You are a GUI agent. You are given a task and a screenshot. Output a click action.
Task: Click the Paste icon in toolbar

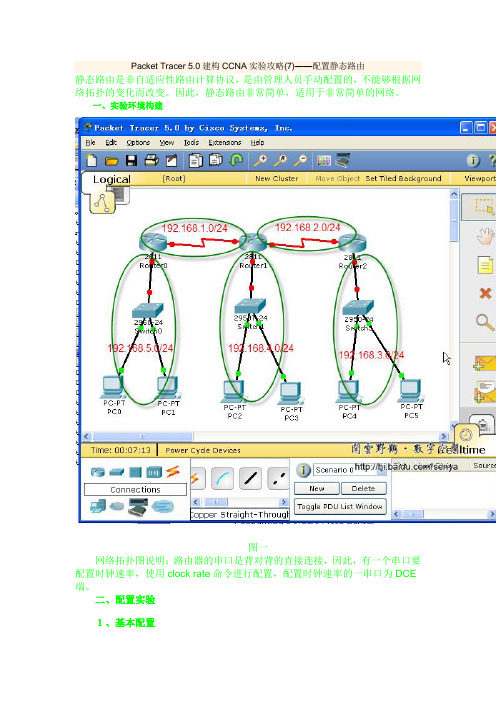216,160
